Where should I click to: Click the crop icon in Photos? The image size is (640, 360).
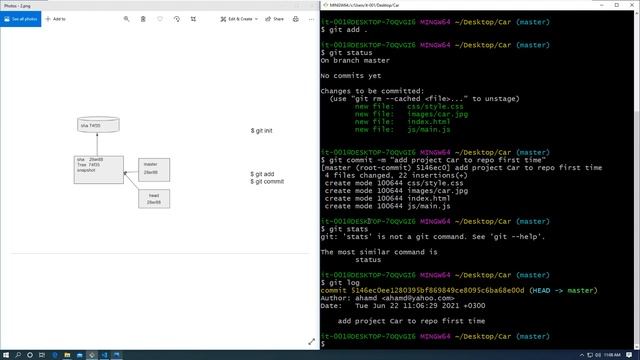pos(193,19)
